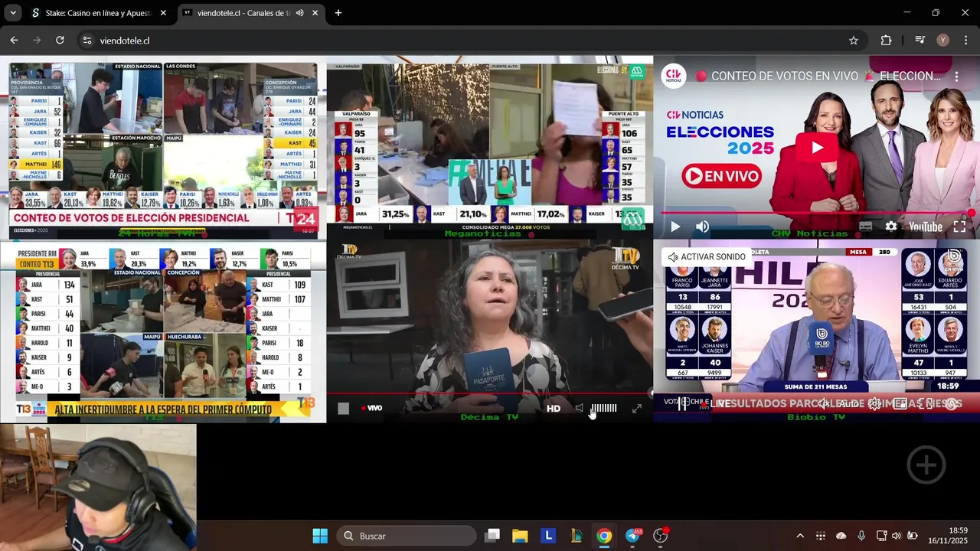
Task: Open the Chrome profile avatar
Action: 942,41
